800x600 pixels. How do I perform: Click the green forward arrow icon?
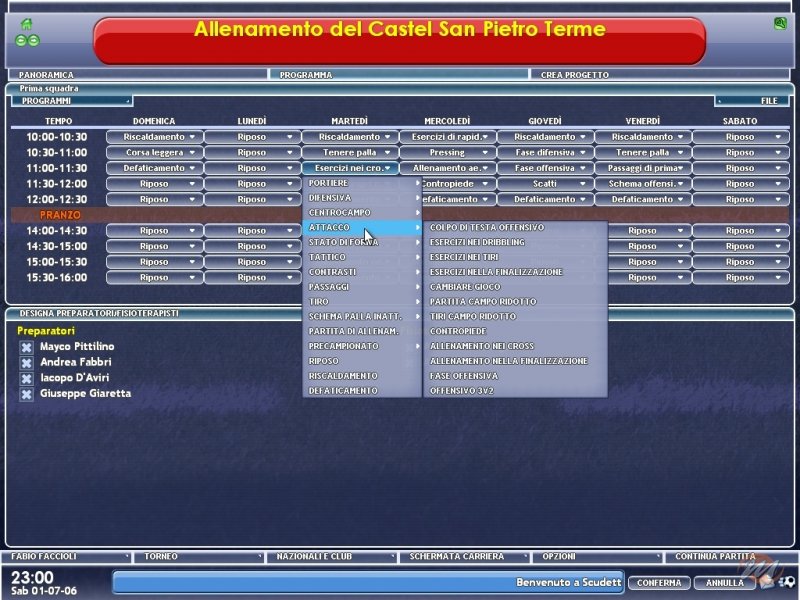[x=33, y=39]
